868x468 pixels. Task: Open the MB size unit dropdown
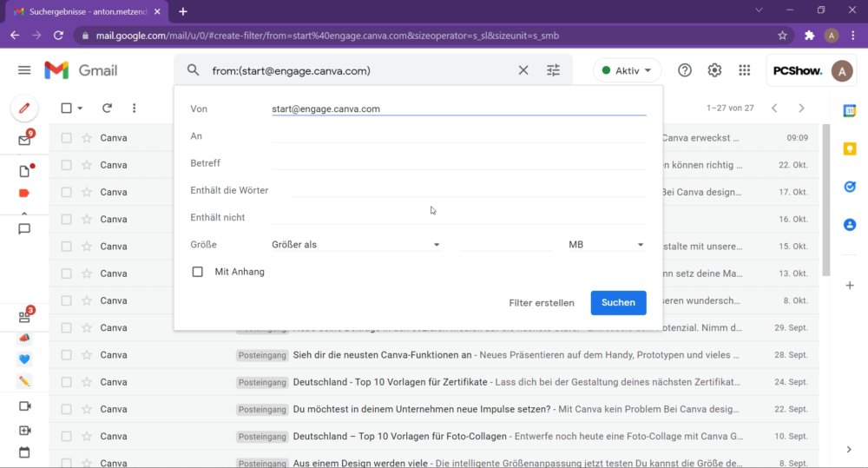click(x=607, y=245)
